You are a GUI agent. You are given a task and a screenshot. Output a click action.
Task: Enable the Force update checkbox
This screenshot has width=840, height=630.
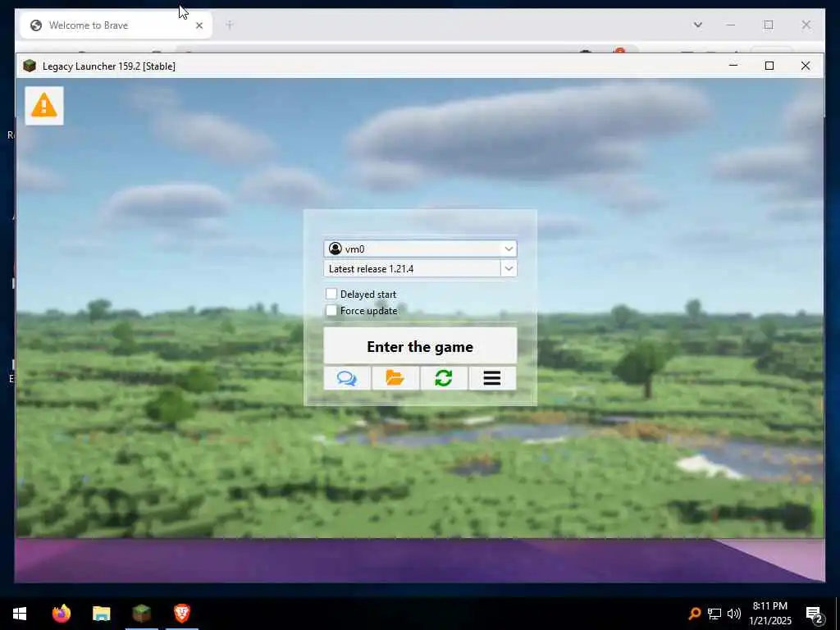[331, 310]
